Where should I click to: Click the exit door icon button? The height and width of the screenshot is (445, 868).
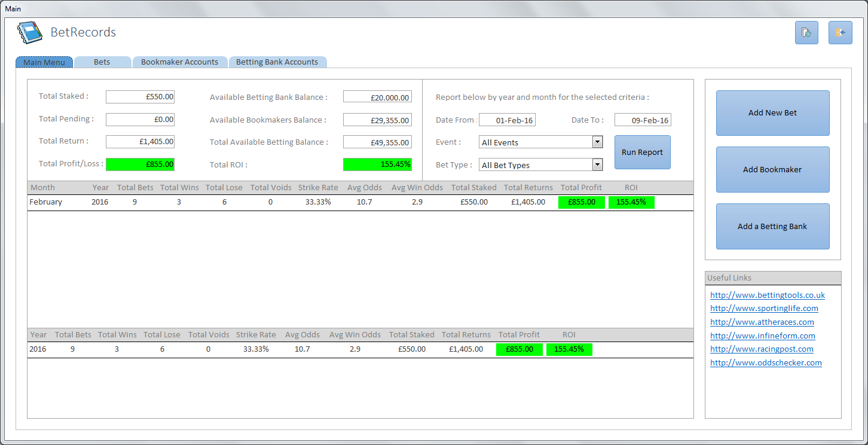click(x=840, y=33)
